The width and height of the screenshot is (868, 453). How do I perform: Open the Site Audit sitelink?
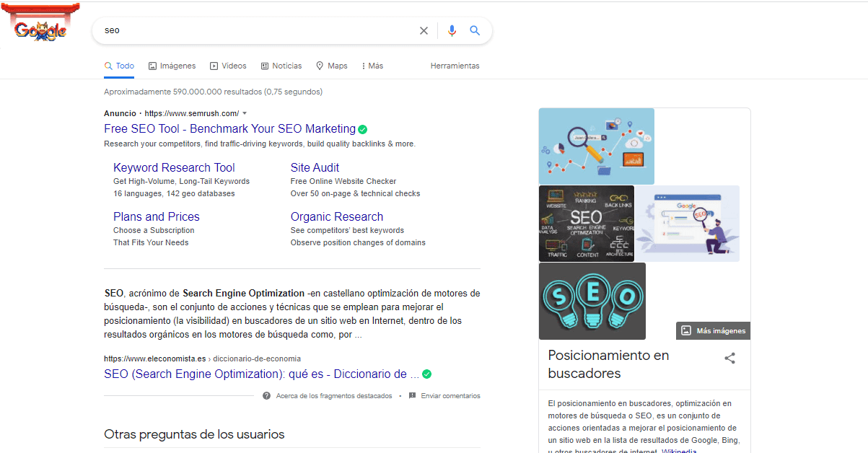click(315, 167)
